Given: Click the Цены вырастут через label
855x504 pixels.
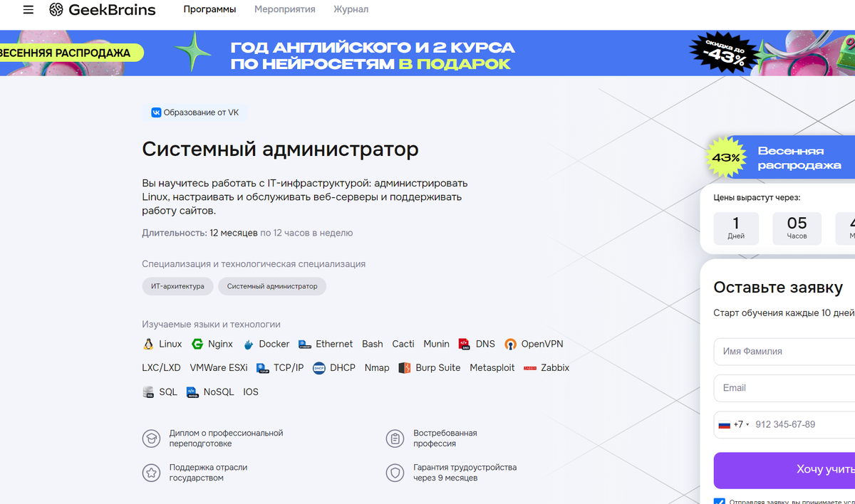Looking at the screenshot, I should coord(757,197).
